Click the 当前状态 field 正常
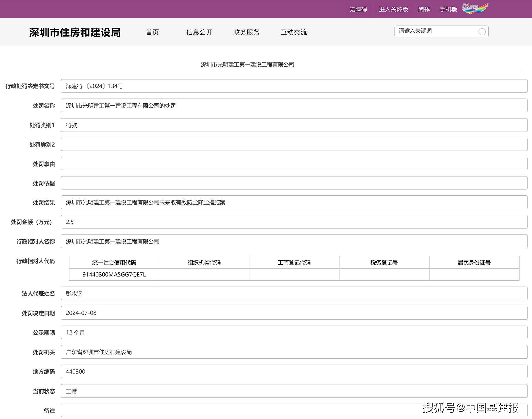The width and height of the screenshot is (532, 419). tap(294, 391)
